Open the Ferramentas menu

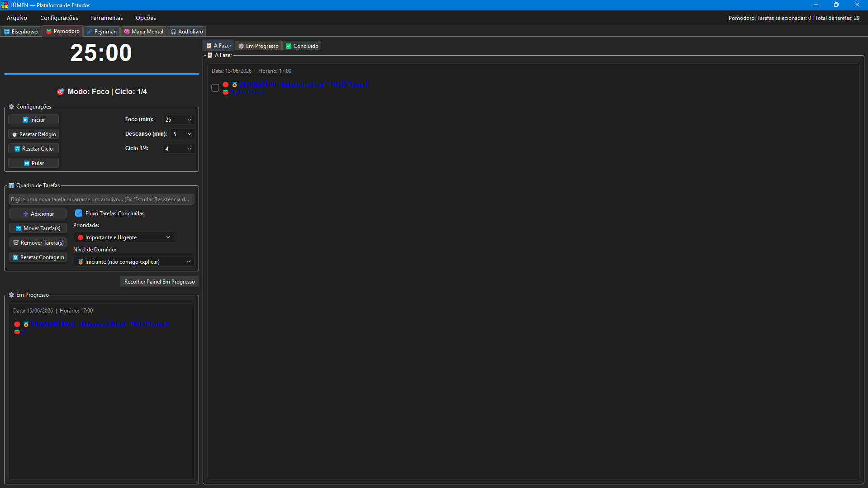107,18
